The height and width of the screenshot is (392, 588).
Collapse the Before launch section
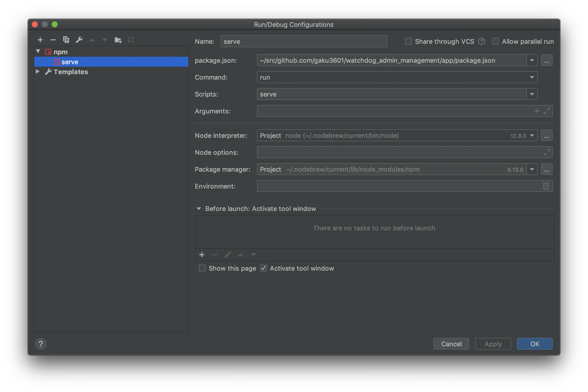pyautogui.click(x=199, y=209)
